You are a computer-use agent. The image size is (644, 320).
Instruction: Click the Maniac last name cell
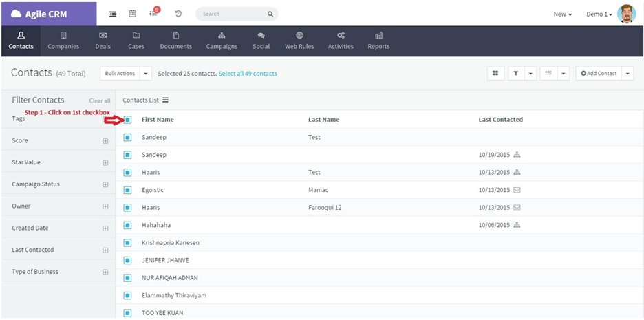[319, 190]
